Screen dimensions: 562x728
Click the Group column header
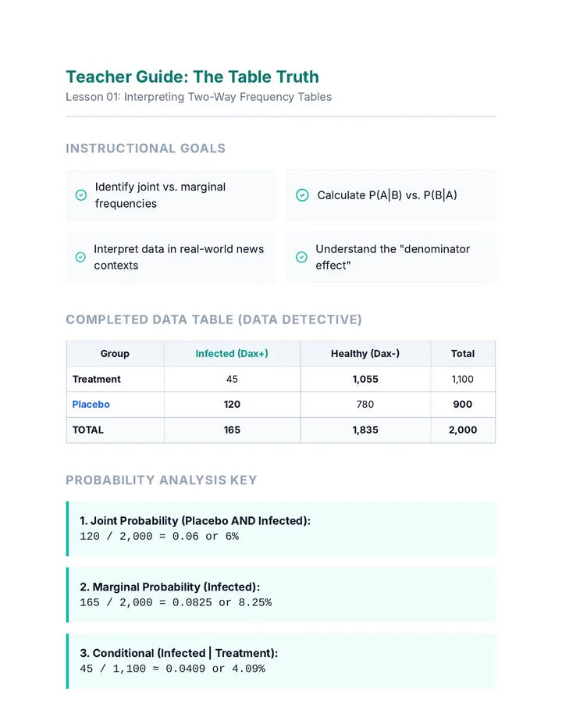(x=115, y=354)
